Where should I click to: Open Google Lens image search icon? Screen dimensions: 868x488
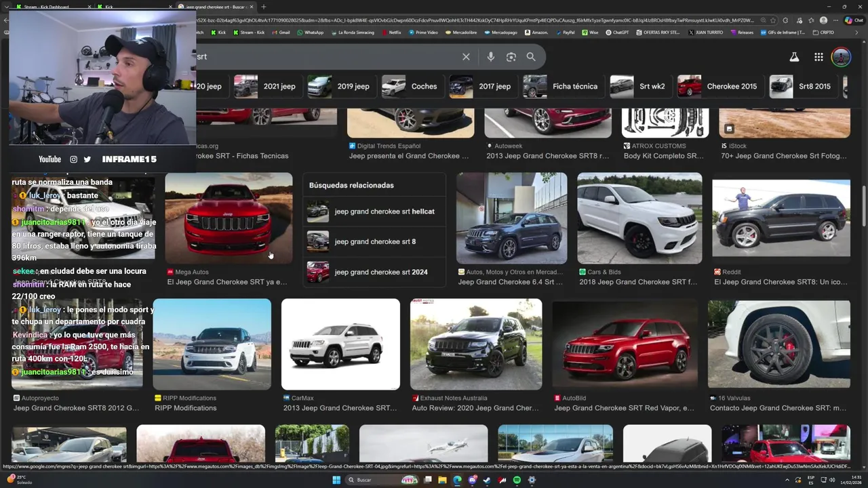511,57
